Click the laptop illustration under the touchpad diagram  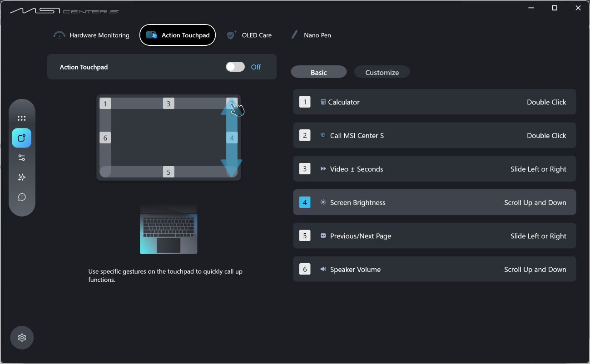[x=169, y=229]
